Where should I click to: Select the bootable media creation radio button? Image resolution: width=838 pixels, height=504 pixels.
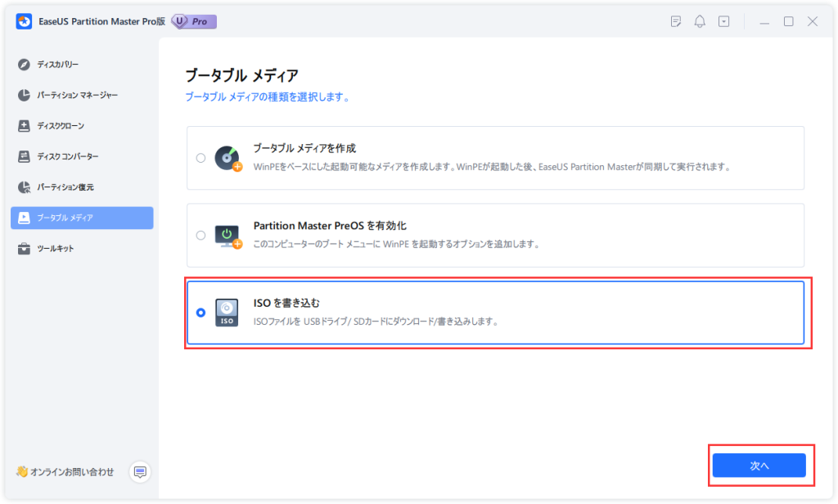[x=200, y=158]
